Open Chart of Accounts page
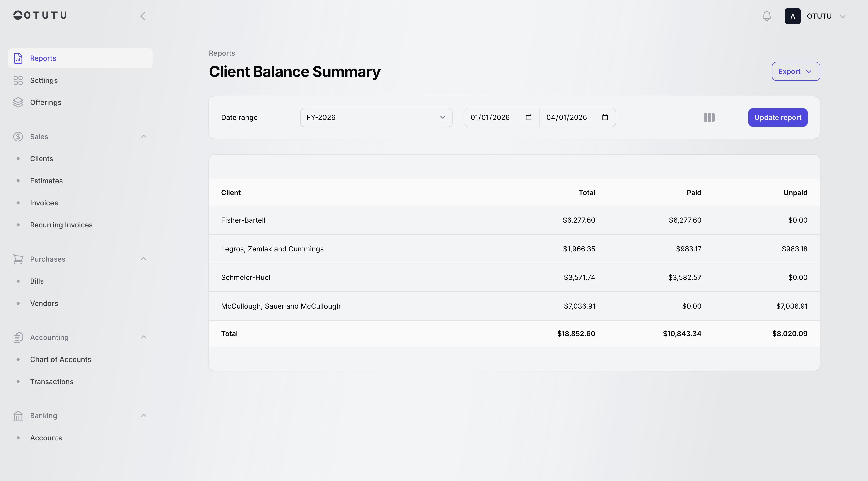This screenshot has width=868, height=481. click(x=61, y=359)
